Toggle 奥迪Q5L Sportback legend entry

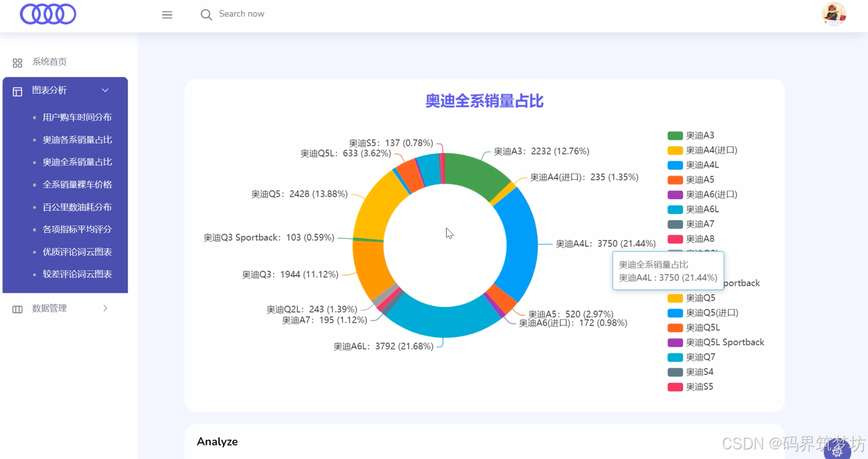click(x=716, y=342)
